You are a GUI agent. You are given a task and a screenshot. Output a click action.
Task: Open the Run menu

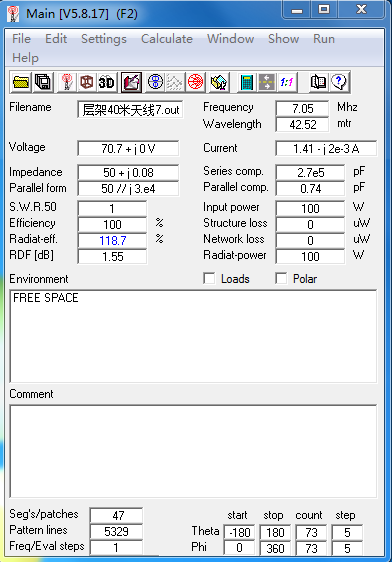coord(324,39)
